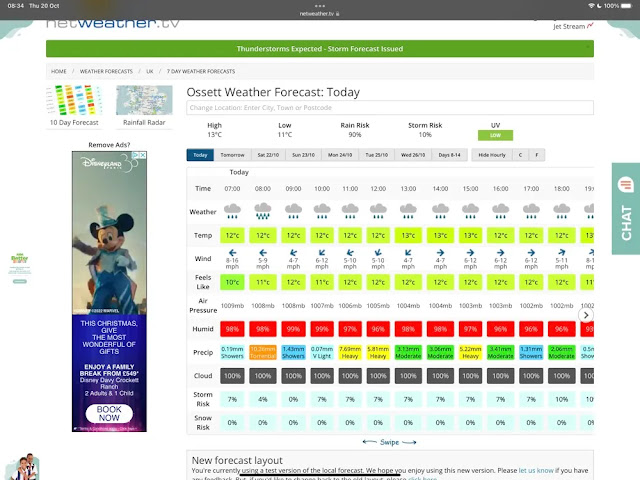Open the Rainfall Radar map thumbnail
The height and width of the screenshot is (480, 640).
click(144, 100)
